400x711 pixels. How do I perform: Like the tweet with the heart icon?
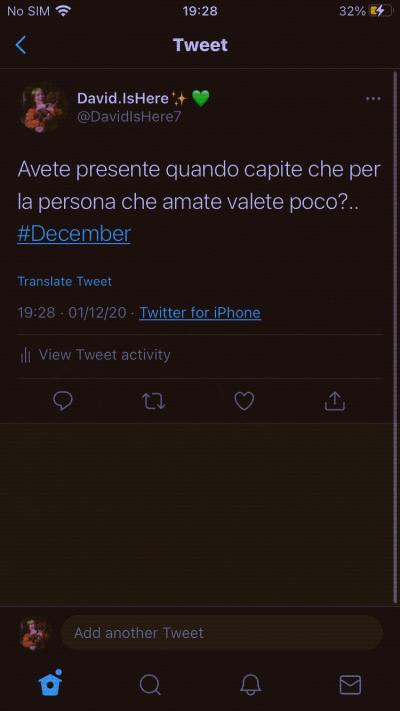[244, 401]
